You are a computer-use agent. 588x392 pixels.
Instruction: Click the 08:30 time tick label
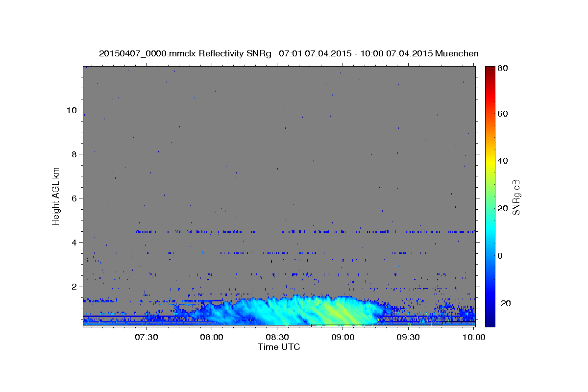pos(277,337)
